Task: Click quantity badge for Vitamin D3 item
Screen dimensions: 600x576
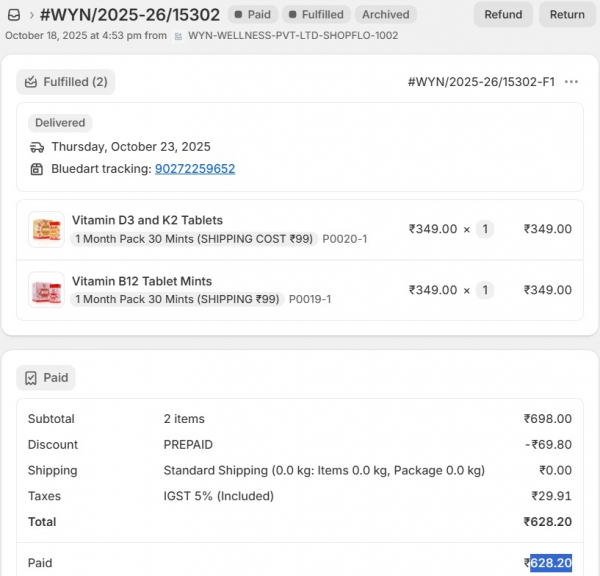Action: pyautogui.click(x=485, y=229)
